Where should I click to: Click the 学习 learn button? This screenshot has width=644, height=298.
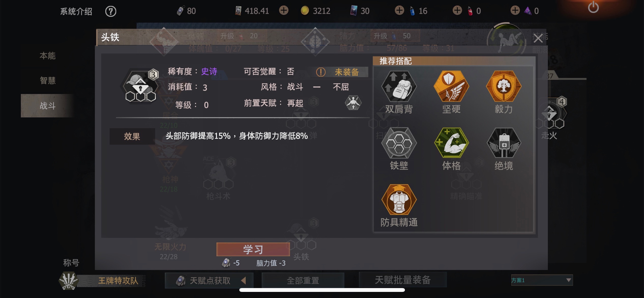tap(253, 249)
